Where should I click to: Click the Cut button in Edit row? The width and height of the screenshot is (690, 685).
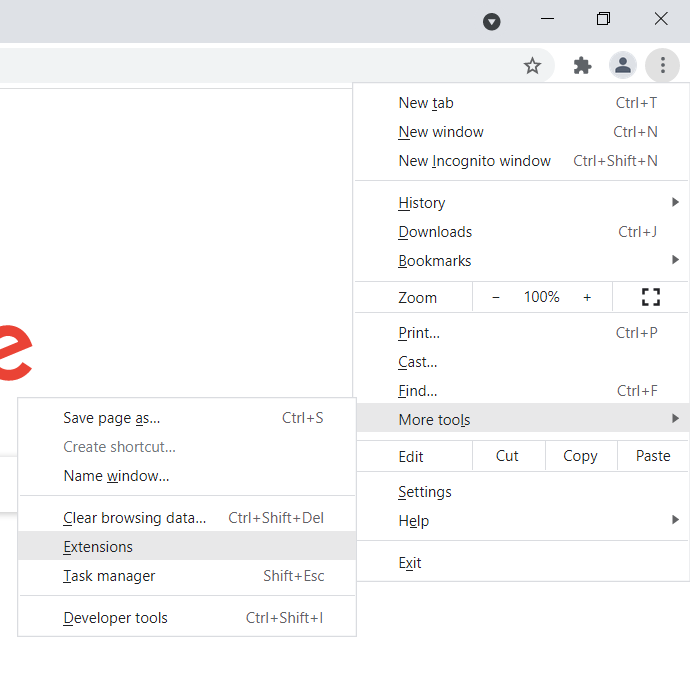click(x=507, y=456)
